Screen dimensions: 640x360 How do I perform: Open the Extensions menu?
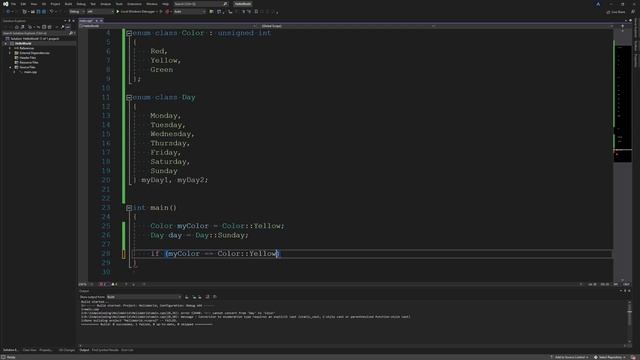pyautogui.click(x=134, y=4)
